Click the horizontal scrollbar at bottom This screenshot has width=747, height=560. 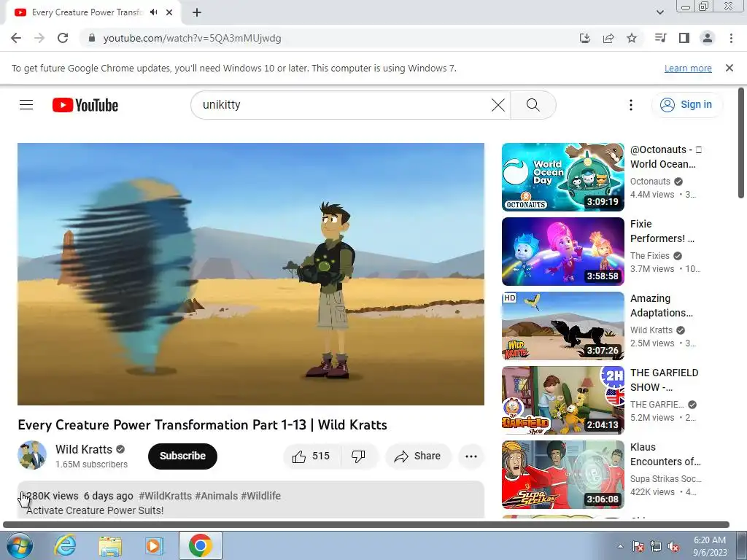click(x=366, y=525)
